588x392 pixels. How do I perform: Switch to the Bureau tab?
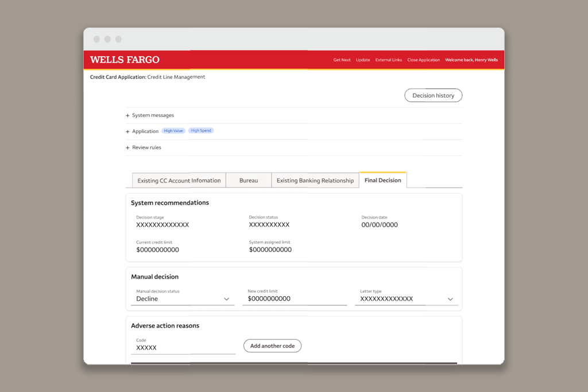pos(249,180)
